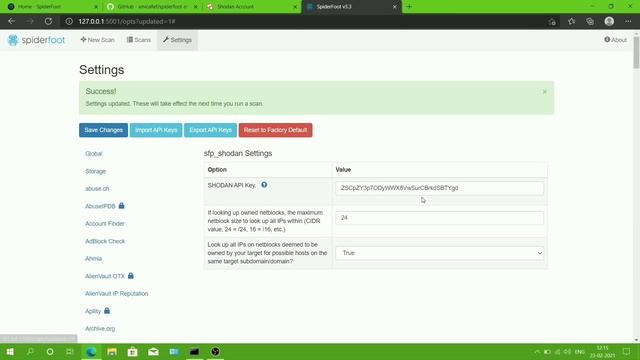Open browser three-dot settings menu
Screen dimensions: 640x360
pyautogui.click(x=628, y=21)
